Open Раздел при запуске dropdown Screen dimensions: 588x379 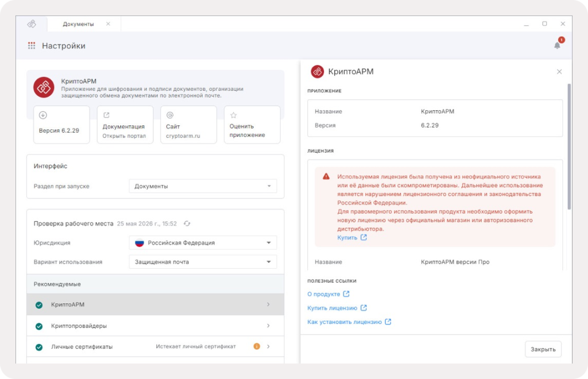pos(203,186)
